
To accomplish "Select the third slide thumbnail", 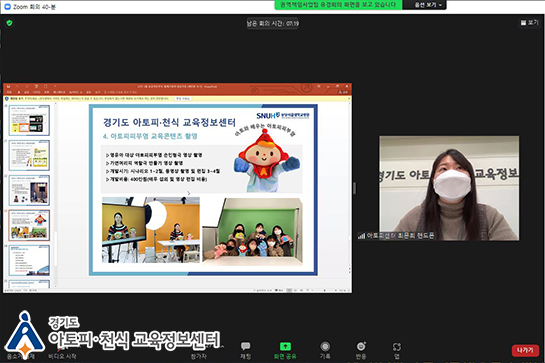I will pyautogui.click(x=29, y=190).
